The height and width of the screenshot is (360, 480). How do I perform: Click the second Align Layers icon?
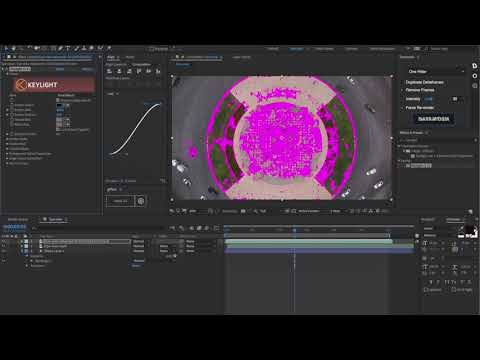119,71
